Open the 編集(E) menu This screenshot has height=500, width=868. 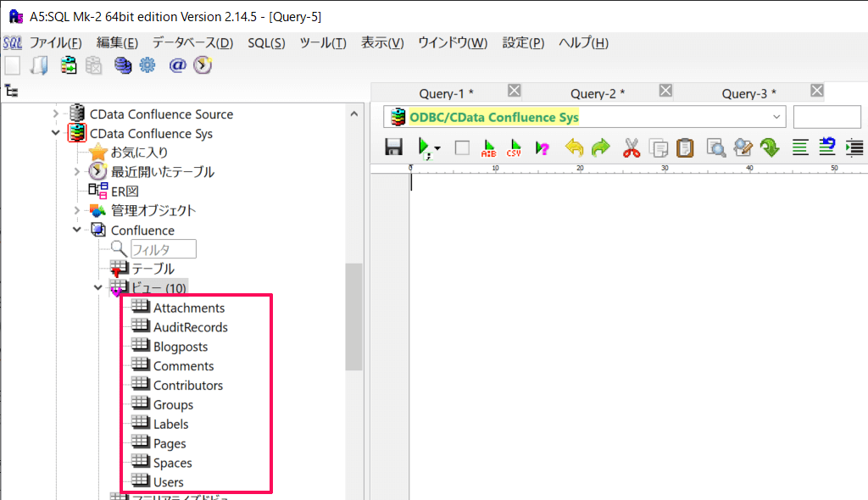click(117, 42)
